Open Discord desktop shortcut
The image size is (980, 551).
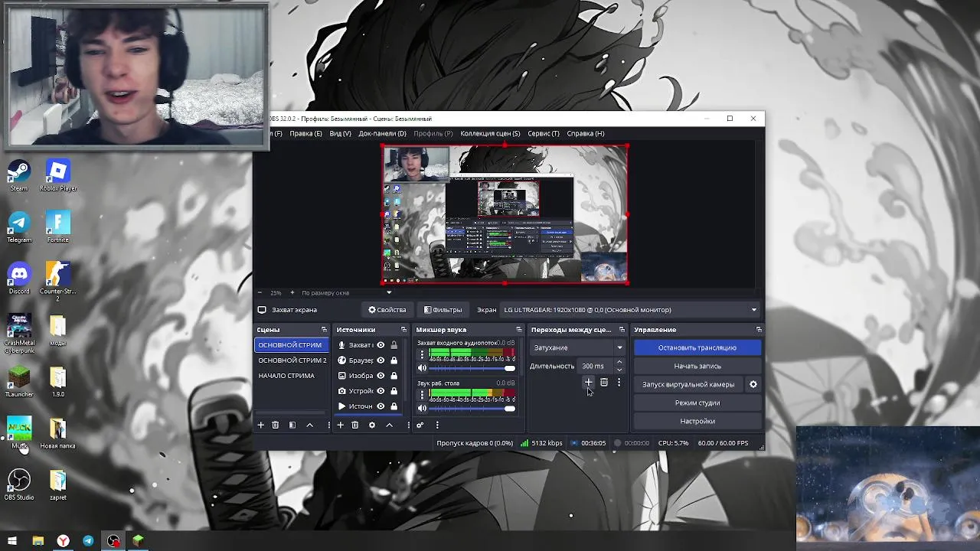(19, 279)
